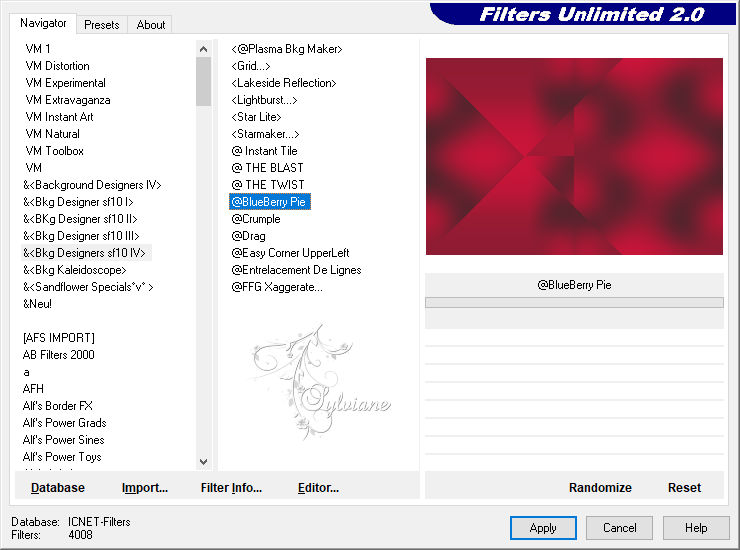The width and height of the screenshot is (740, 550).
Task: Select the VM Toolbox category
Action: click(x=55, y=151)
